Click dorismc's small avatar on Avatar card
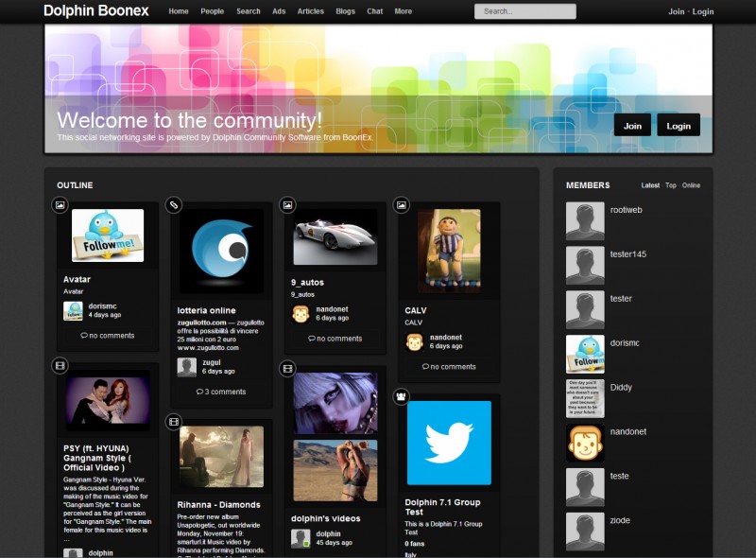The width and height of the screenshot is (756, 558). [x=74, y=311]
